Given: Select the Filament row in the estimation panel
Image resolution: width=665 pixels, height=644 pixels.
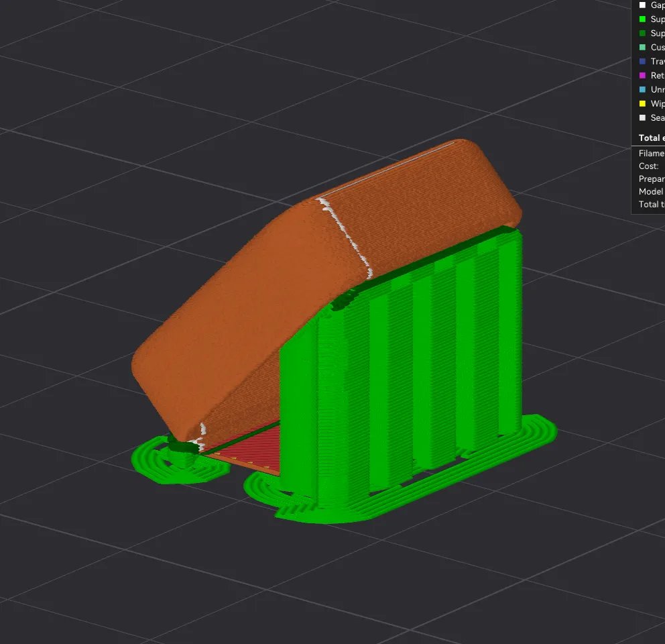Looking at the screenshot, I should [651, 153].
